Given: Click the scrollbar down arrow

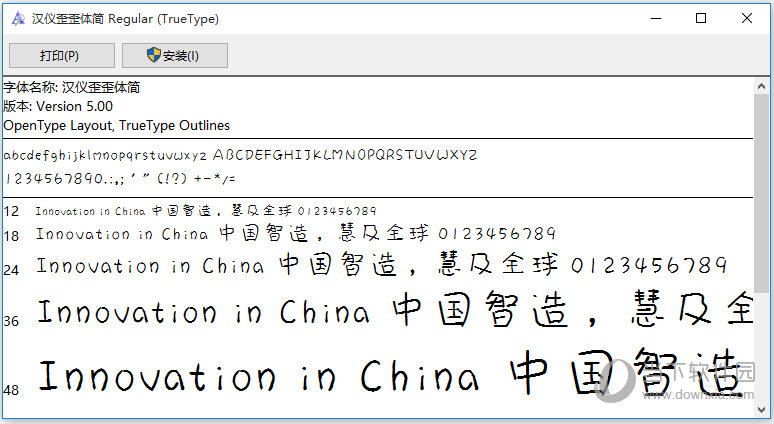Looking at the screenshot, I should [x=761, y=410].
